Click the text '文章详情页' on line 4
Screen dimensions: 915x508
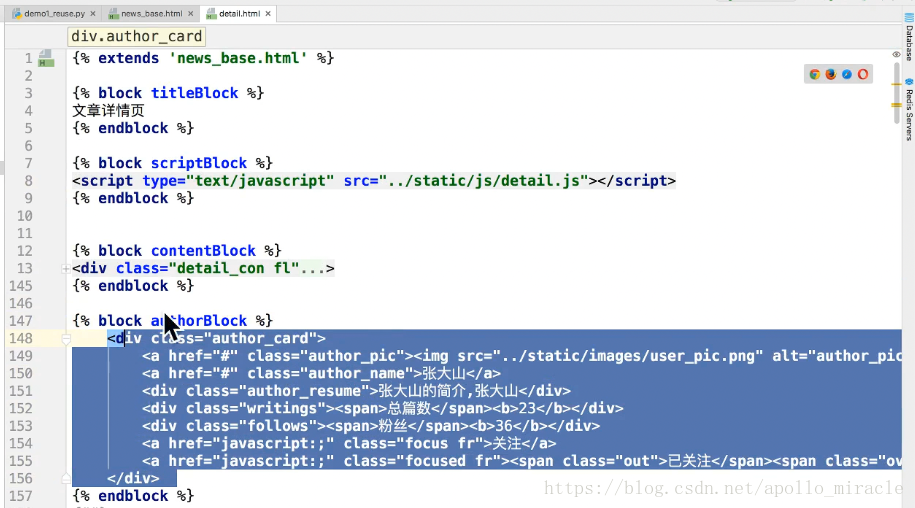tap(108, 111)
